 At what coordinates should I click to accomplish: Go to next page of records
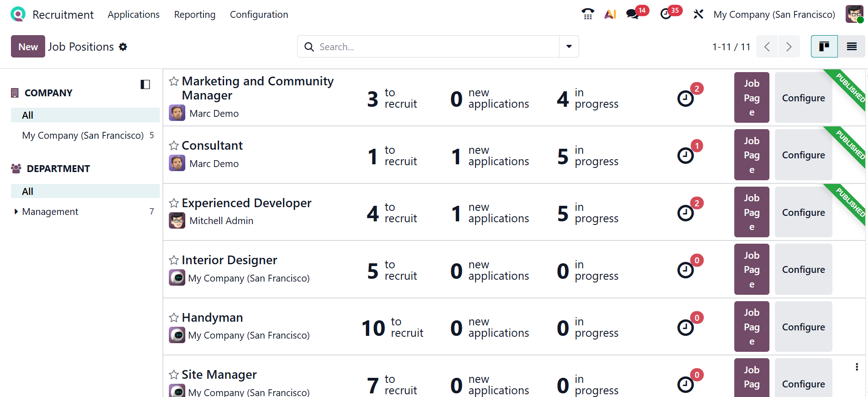pyautogui.click(x=789, y=47)
